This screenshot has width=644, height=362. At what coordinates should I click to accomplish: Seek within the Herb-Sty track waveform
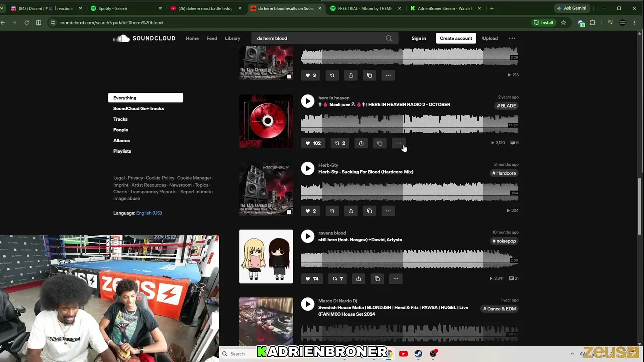point(410,192)
